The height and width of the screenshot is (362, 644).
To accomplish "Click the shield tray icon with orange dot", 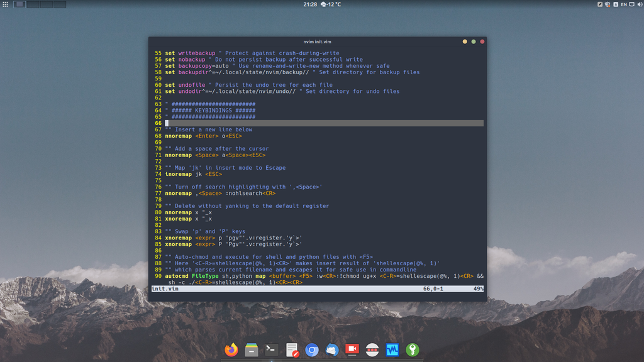I will pyautogui.click(x=608, y=4).
